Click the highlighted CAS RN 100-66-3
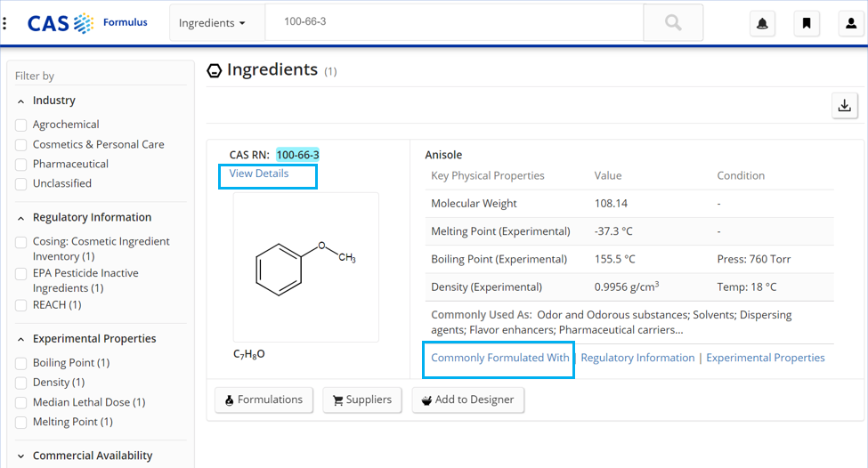 298,155
